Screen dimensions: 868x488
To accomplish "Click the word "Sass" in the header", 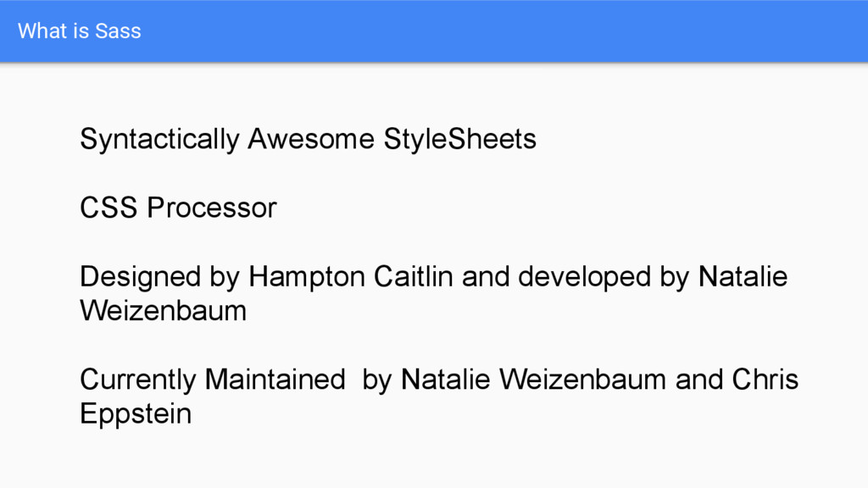I will [118, 31].
